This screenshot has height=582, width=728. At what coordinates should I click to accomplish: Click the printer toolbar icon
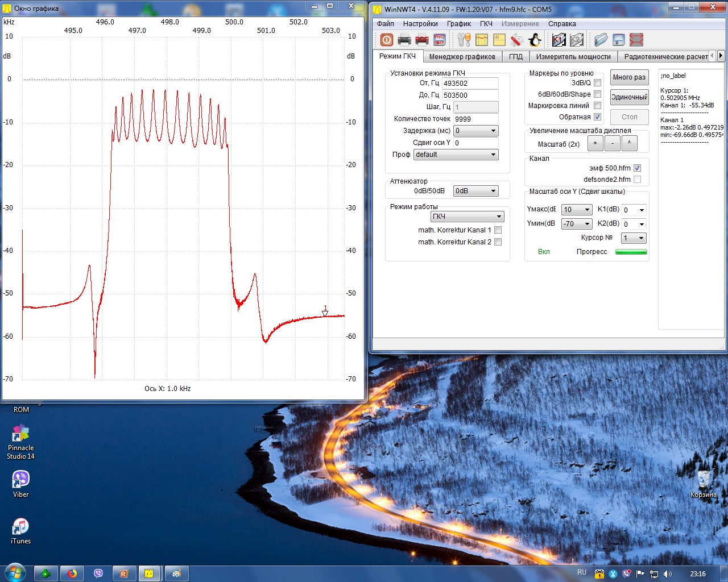(404, 40)
